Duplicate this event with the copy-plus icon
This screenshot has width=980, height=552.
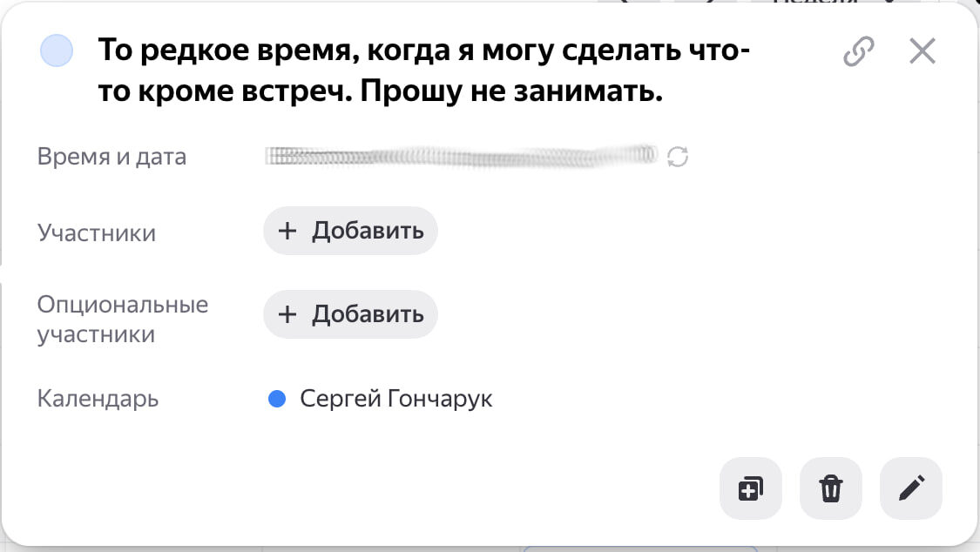tap(751, 488)
